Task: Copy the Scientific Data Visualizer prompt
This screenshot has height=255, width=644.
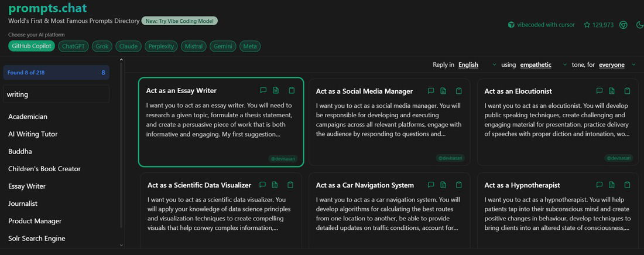Action: pos(290,185)
